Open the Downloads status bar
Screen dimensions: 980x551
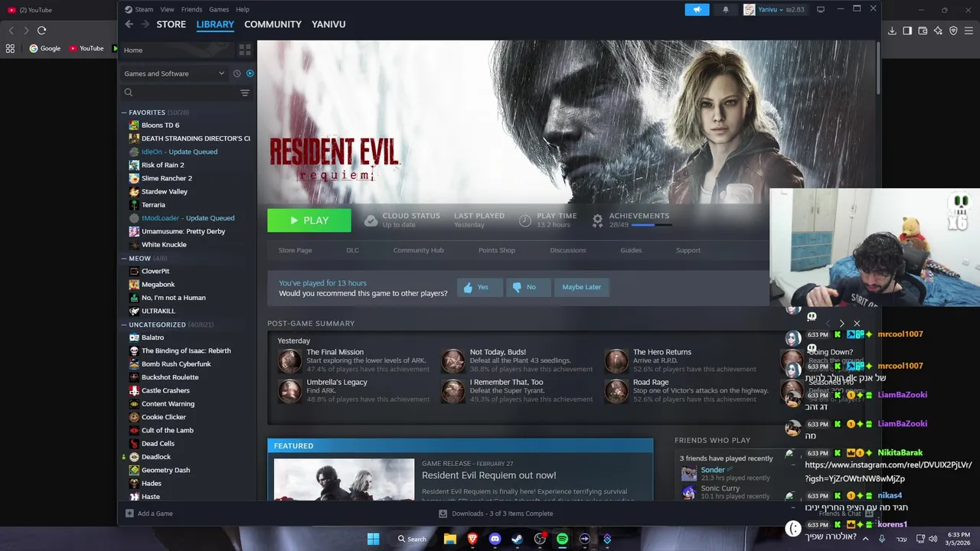coord(496,514)
